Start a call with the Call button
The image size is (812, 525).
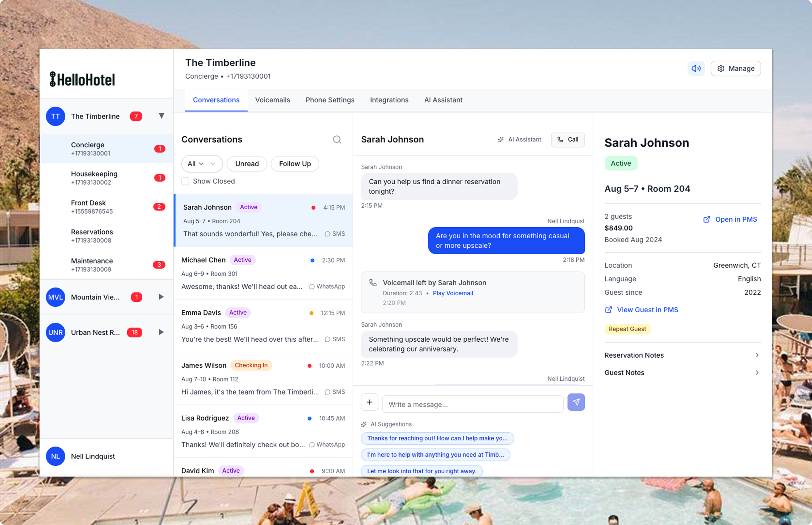point(568,139)
